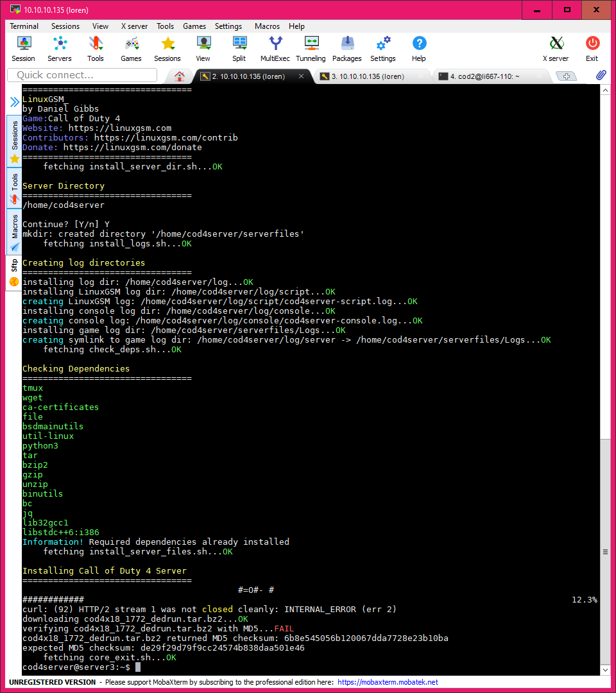Open the Settings menu
The height and width of the screenshot is (693, 616).
(x=228, y=26)
